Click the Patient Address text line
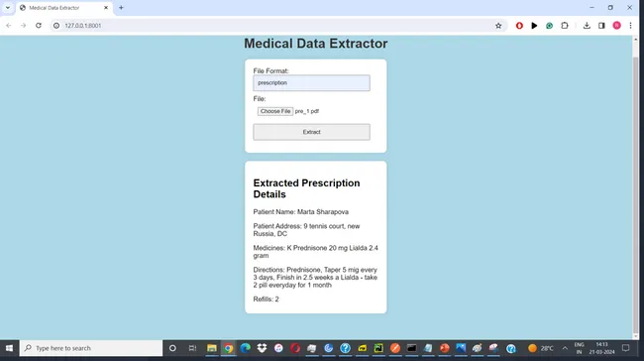This screenshot has height=361, width=644. 306,230
